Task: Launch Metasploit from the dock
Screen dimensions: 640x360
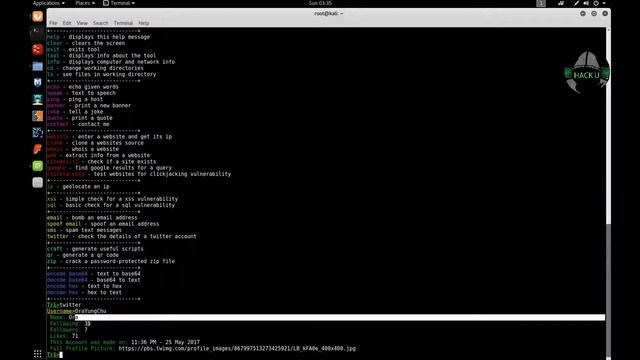Action: [x=38, y=82]
